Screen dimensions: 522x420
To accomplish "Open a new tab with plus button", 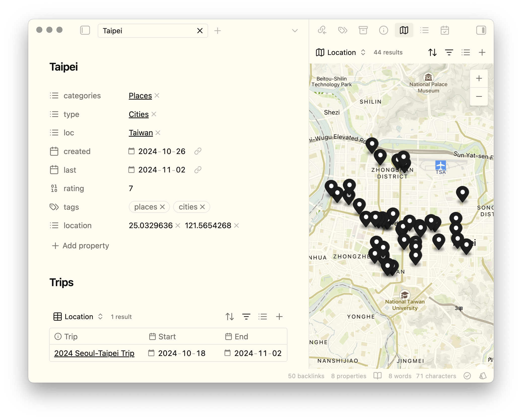I will coord(217,31).
